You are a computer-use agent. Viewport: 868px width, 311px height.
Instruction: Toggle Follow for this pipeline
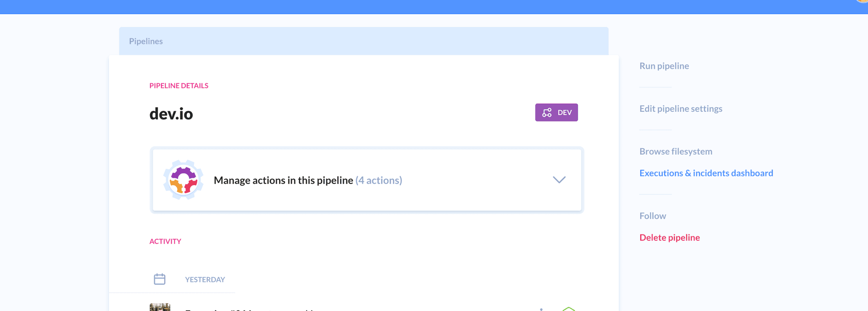point(652,216)
